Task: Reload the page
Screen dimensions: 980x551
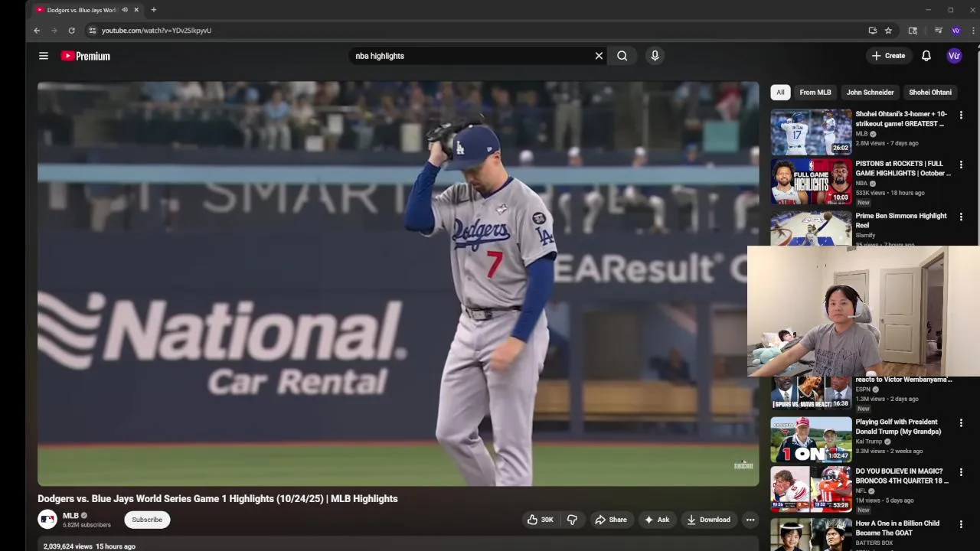Action: coord(71,31)
